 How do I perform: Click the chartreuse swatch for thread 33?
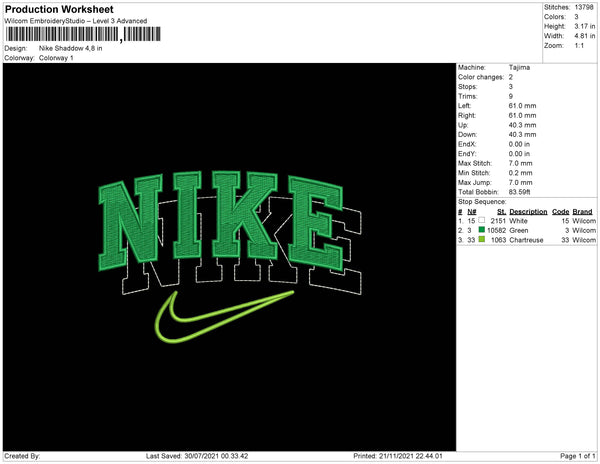(x=482, y=239)
